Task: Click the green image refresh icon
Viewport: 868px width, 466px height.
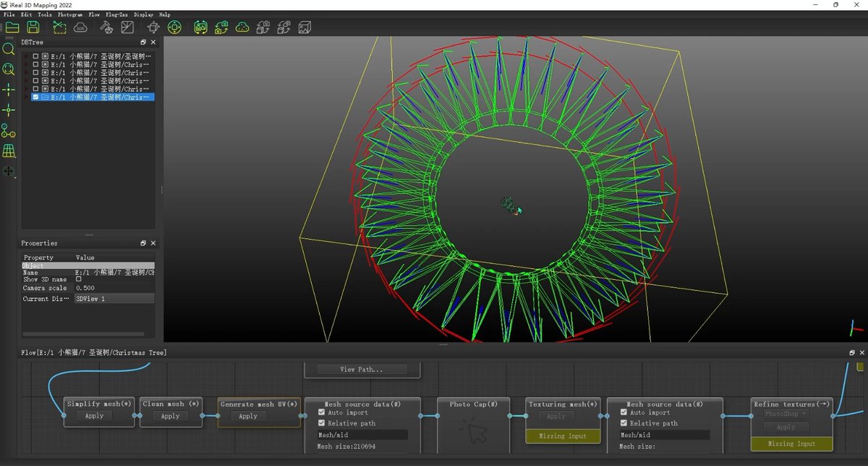Action: (200, 27)
